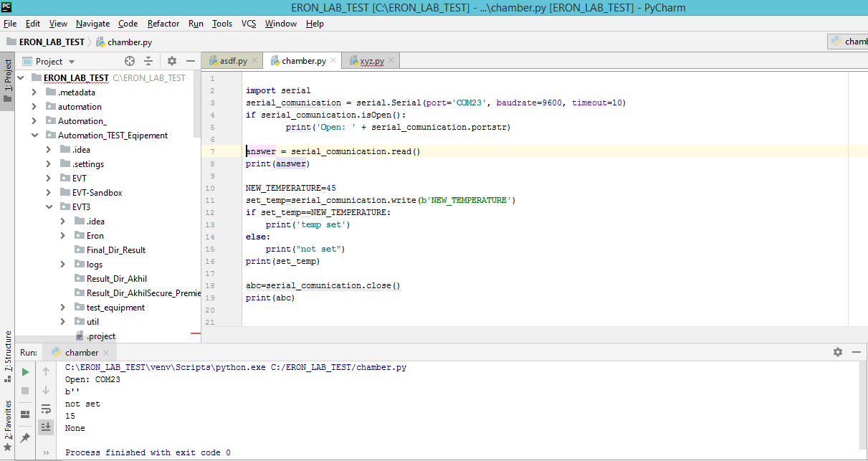
Task: Collapse the EVT3 folder node
Action: (49, 206)
